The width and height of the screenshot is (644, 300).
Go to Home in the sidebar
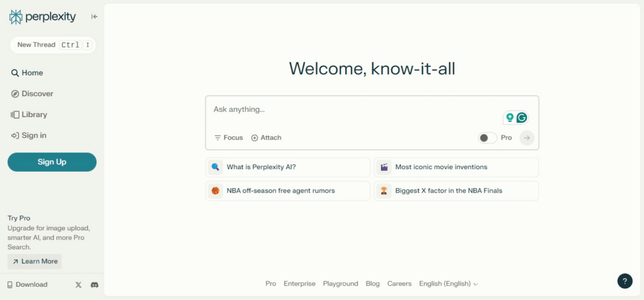[x=27, y=73]
